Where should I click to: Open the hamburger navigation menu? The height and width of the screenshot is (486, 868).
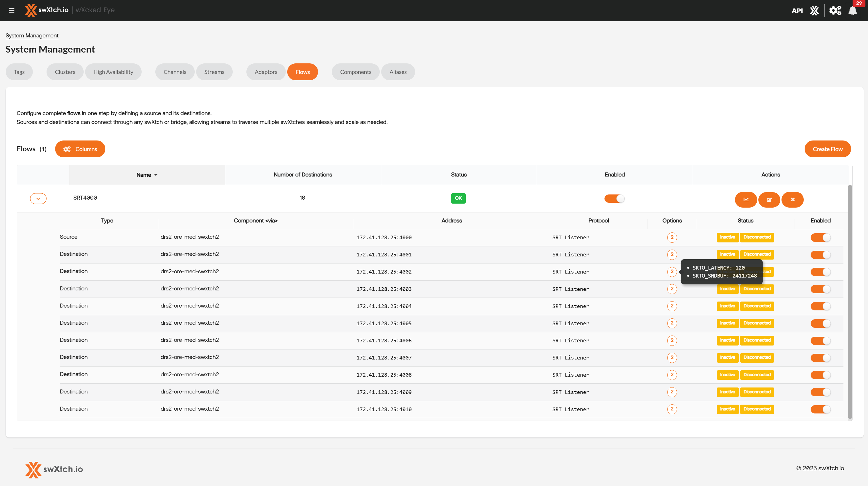click(12, 11)
